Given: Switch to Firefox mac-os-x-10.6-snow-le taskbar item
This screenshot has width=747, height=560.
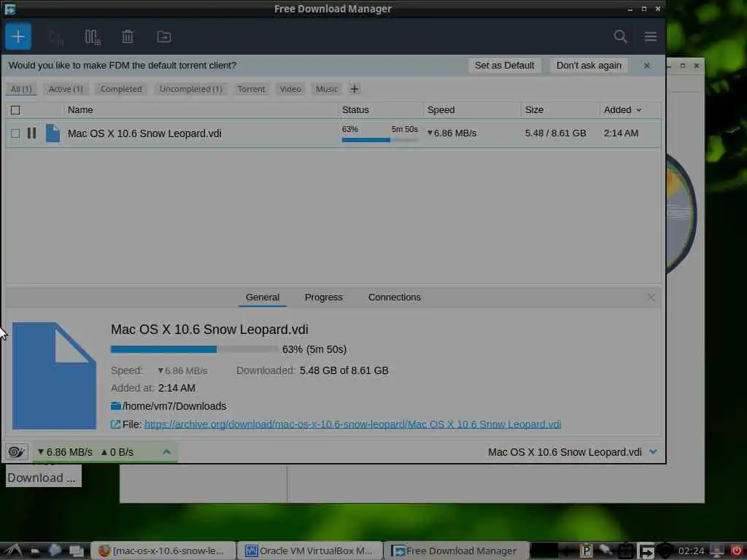Looking at the screenshot, I should pos(163,551).
